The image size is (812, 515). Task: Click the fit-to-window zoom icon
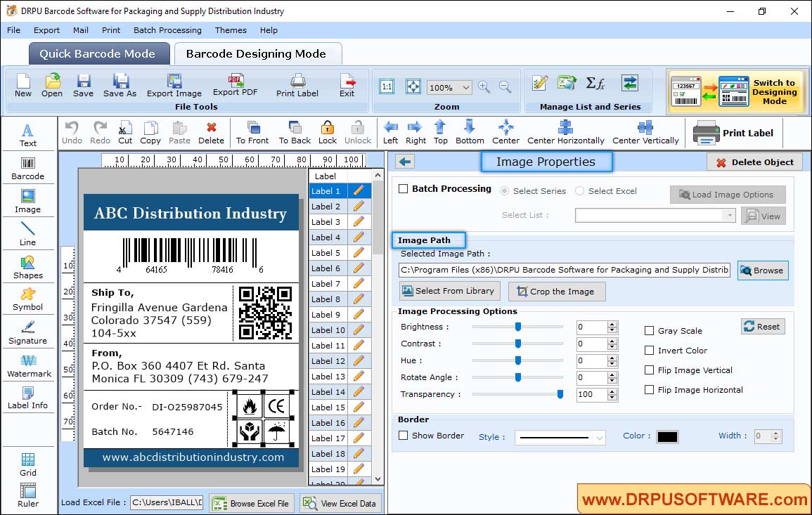pos(413,86)
